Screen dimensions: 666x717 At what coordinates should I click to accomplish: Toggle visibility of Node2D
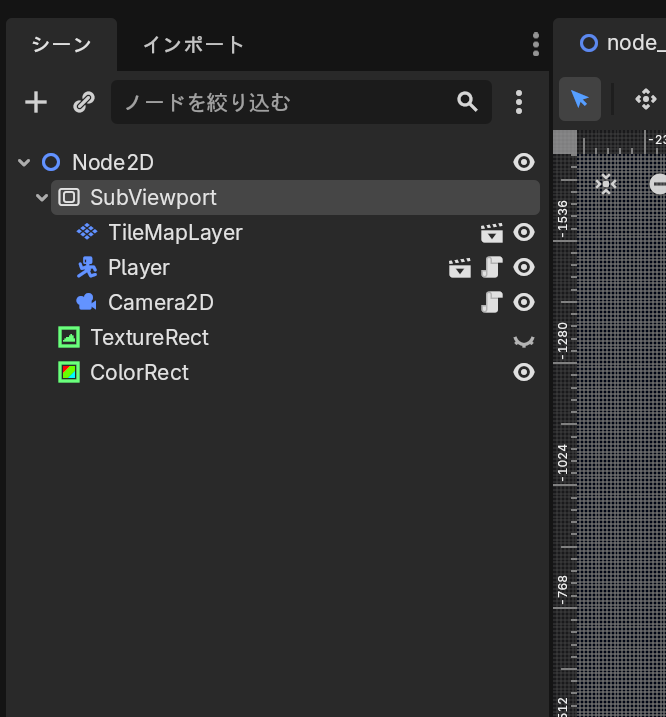pyautogui.click(x=524, y=162)
